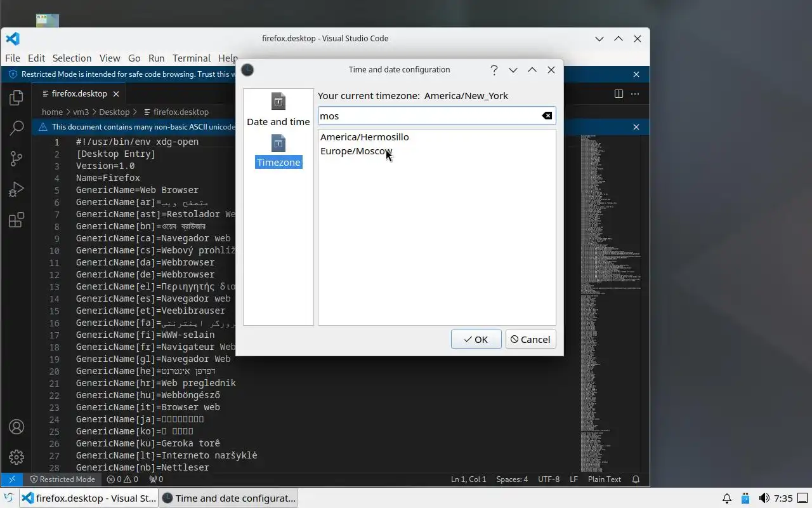Confirm timezone with OK button
812x508 pixels.
pos(476,339)
